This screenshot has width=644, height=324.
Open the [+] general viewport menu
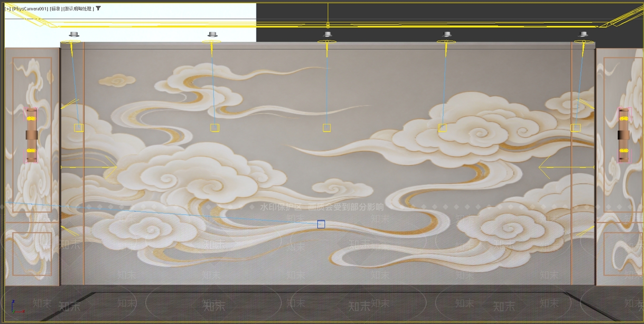8,8
